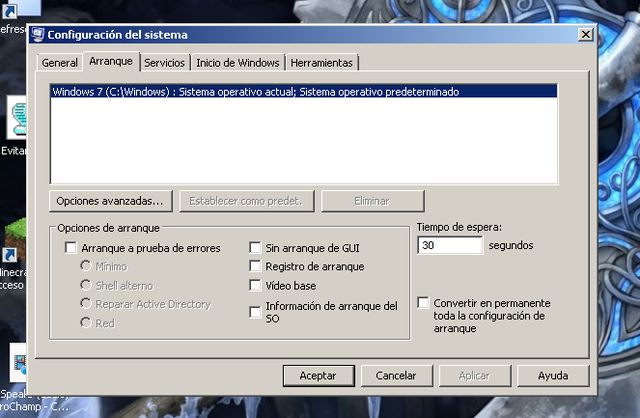Select the Arranque tab
The height and width of the screenshot is (418, 640).
[x=111, y=61]
